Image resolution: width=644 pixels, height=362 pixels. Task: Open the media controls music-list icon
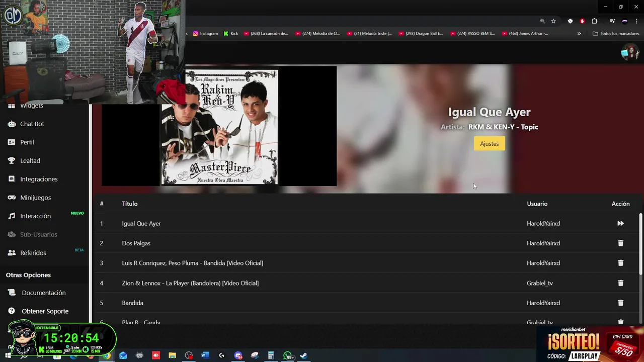click(x=612, y=21)
